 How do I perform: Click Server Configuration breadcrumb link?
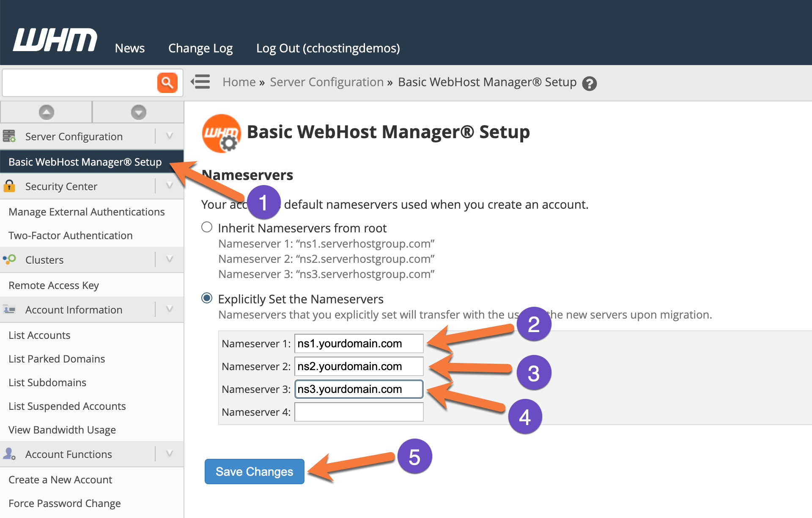click(x=326, y=82)
